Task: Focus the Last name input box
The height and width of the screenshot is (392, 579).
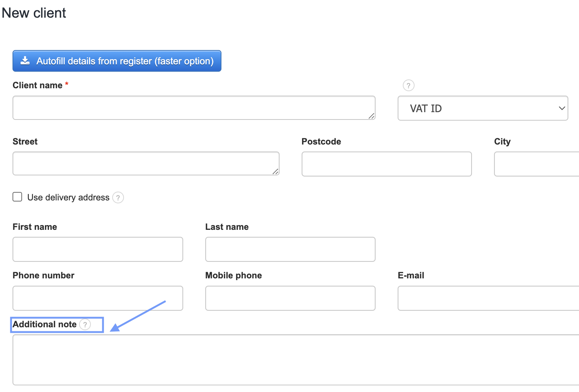Action: pos(290,249)
